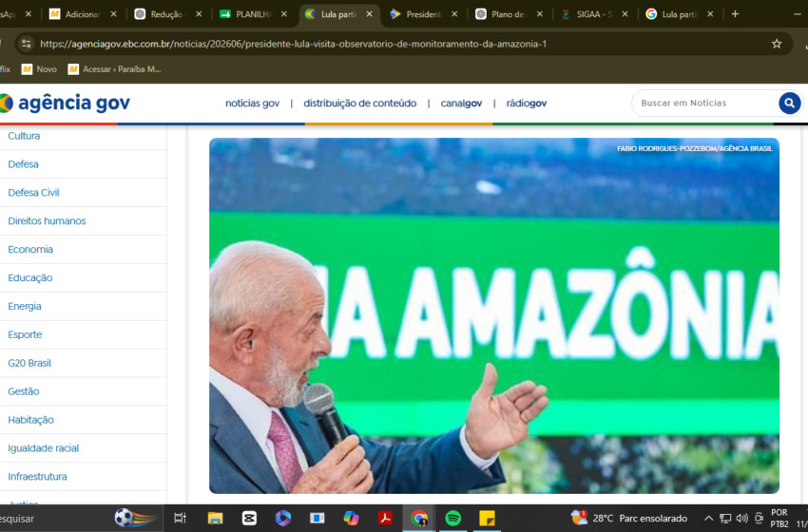Image resolution: width=808 pixels, height=532 pixels.
Task: Open rádiogov menu item
Action: (x=526, y=103)
